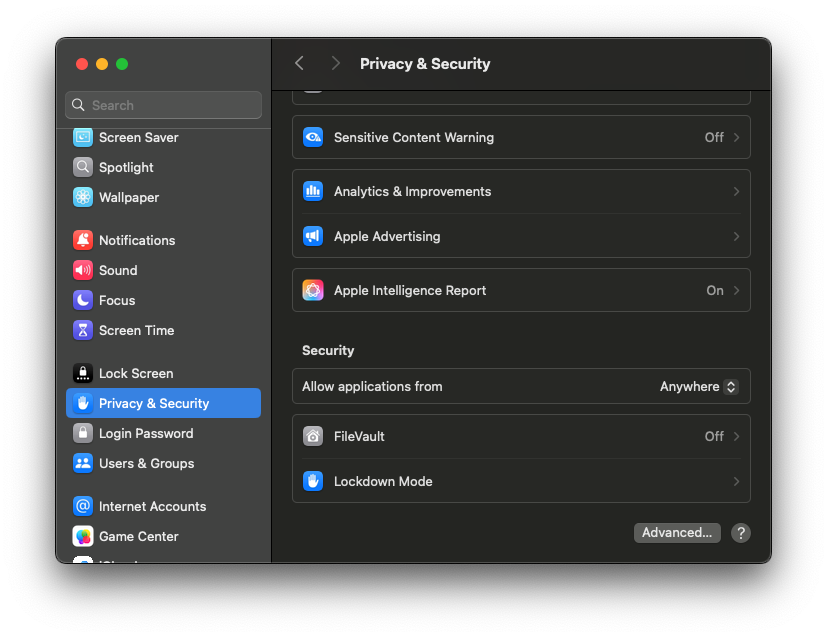Click the Login Password lock icon
Viewport: 827px width, 637px height.
point(83,433)
